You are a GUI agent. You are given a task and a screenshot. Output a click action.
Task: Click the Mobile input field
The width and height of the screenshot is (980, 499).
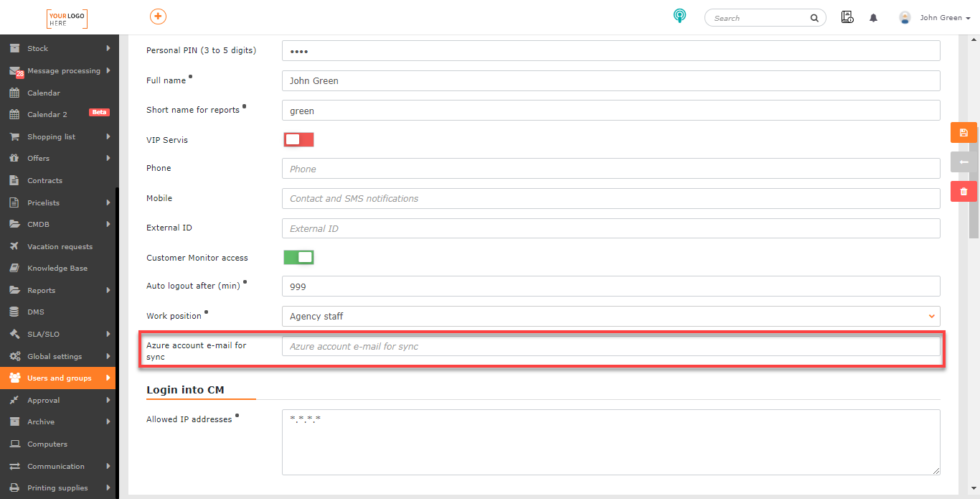pyautogui.click(x=611, y=198)
